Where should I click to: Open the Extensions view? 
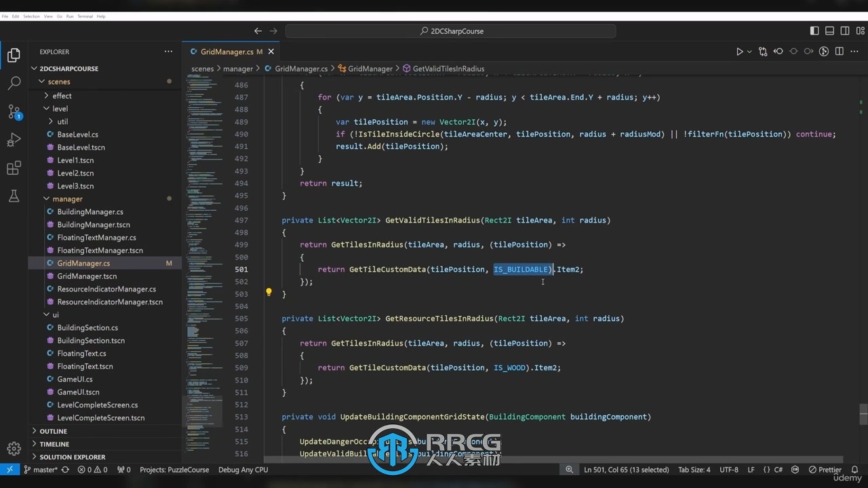tap(14, 168)
